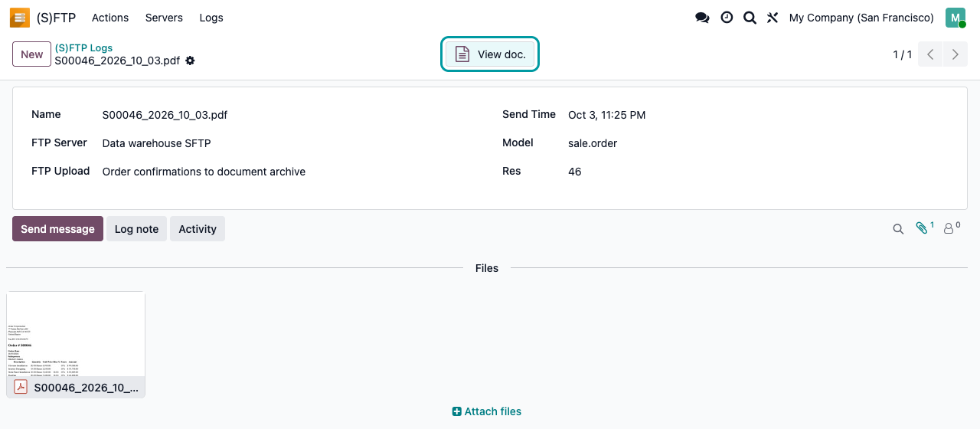Click the Attach files link
This screenshot has height=429, width=980.
point(487,411)
